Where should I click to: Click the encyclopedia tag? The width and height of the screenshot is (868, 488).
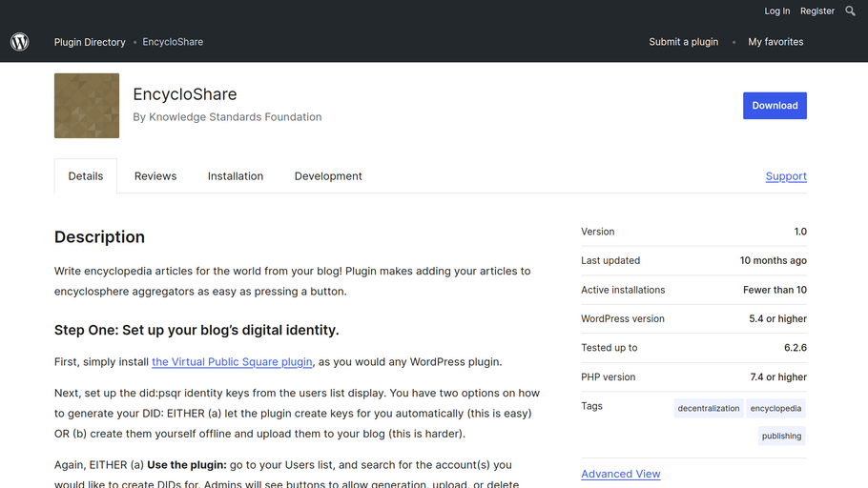pyautogui.click(x=775, y=408)
